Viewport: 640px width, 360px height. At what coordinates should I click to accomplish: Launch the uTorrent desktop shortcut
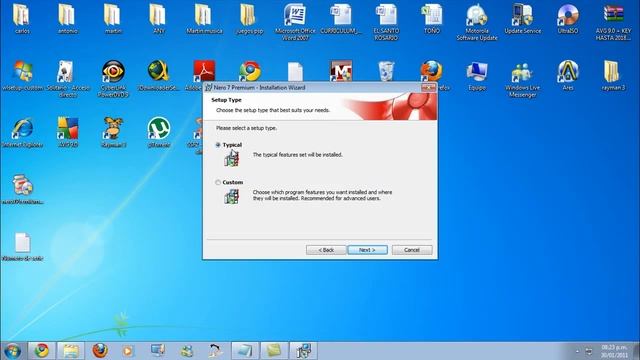[x=158, y=133]
